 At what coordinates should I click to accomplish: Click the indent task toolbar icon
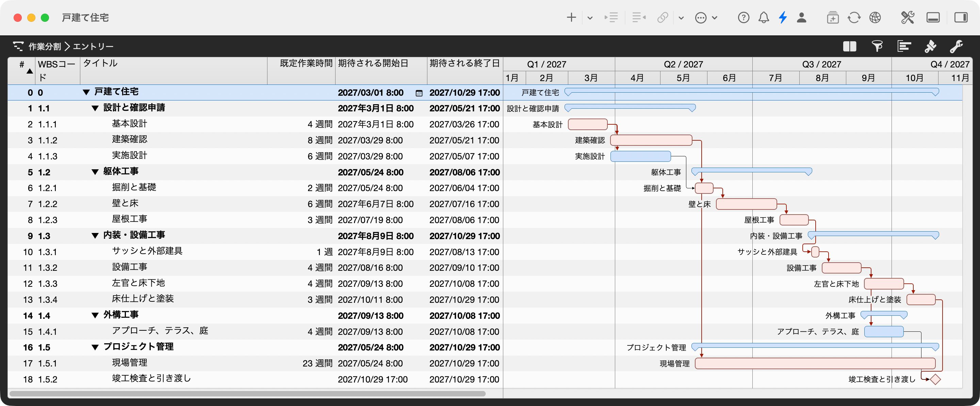click(611, 17)
